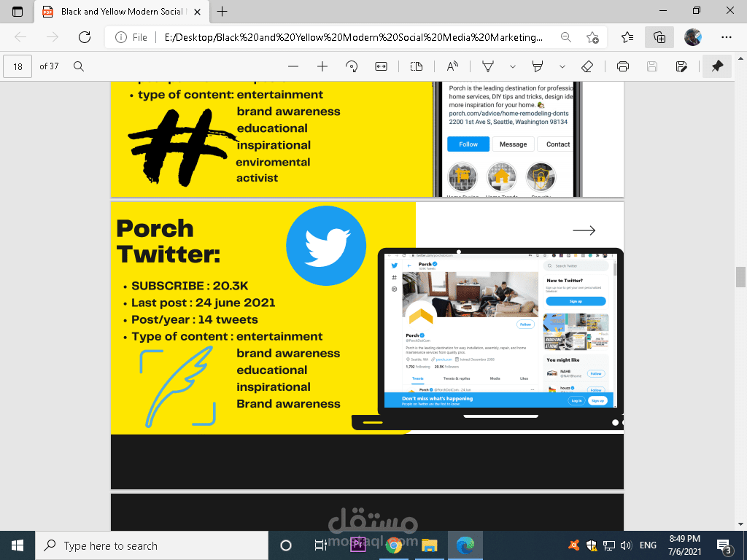Zoom out of the PDF
The height and width of the screenshot is (560, 747).
[x=293, y=66]
